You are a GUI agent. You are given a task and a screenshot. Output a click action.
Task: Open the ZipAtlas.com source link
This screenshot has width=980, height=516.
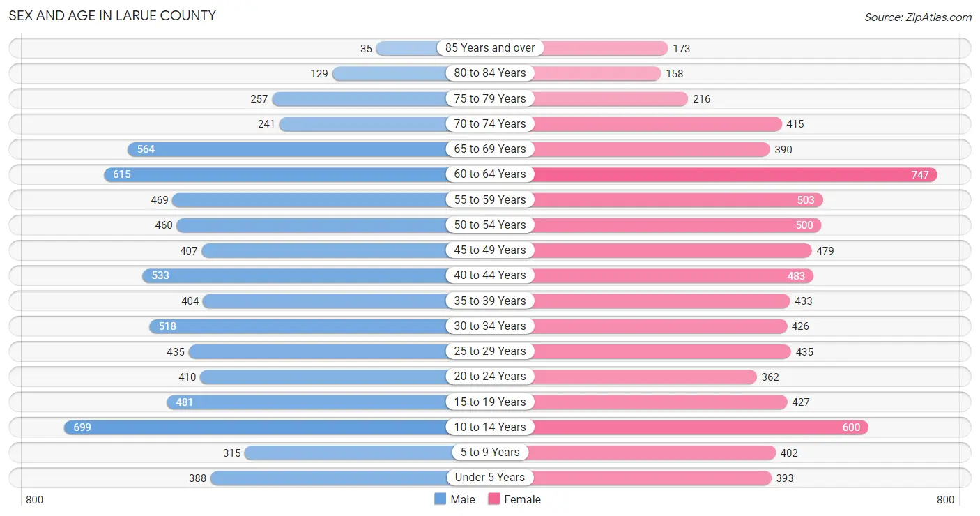click(x=918, y=17)
